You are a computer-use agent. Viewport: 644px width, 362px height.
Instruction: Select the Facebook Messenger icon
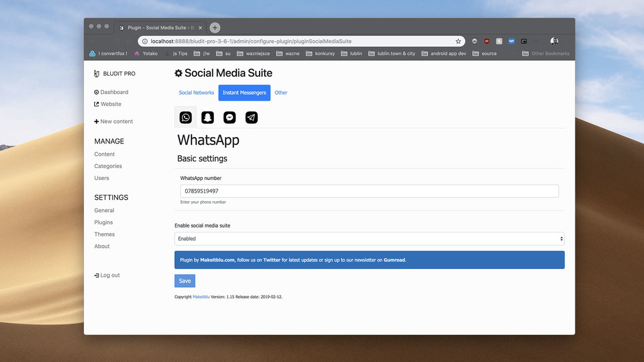[x=229, y=117]
